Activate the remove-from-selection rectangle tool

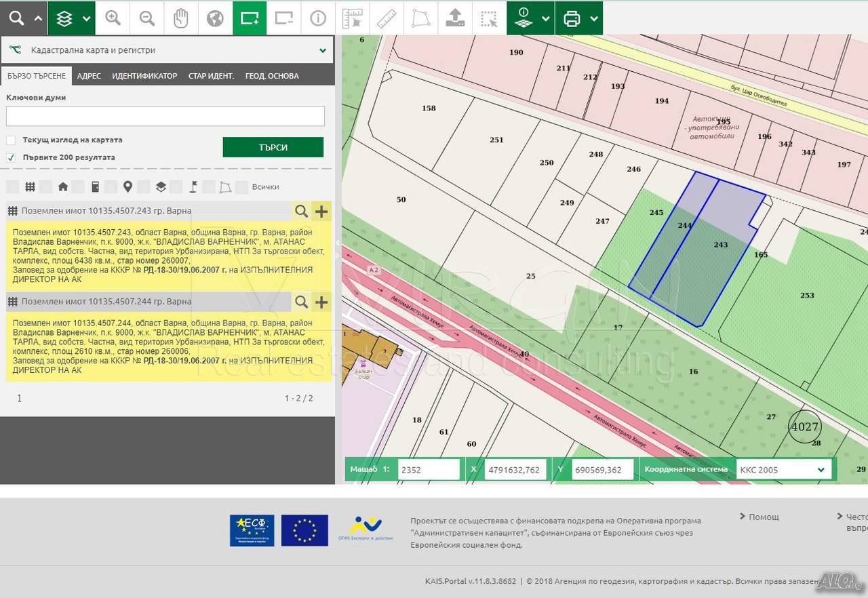point(283,18)
